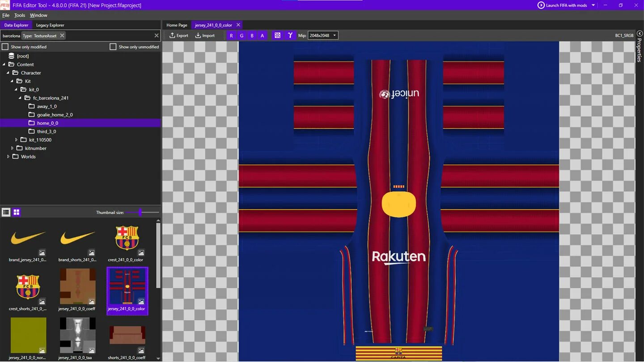Expand the kitnumber folder
The image size is (644, 362).
(12, 148)
